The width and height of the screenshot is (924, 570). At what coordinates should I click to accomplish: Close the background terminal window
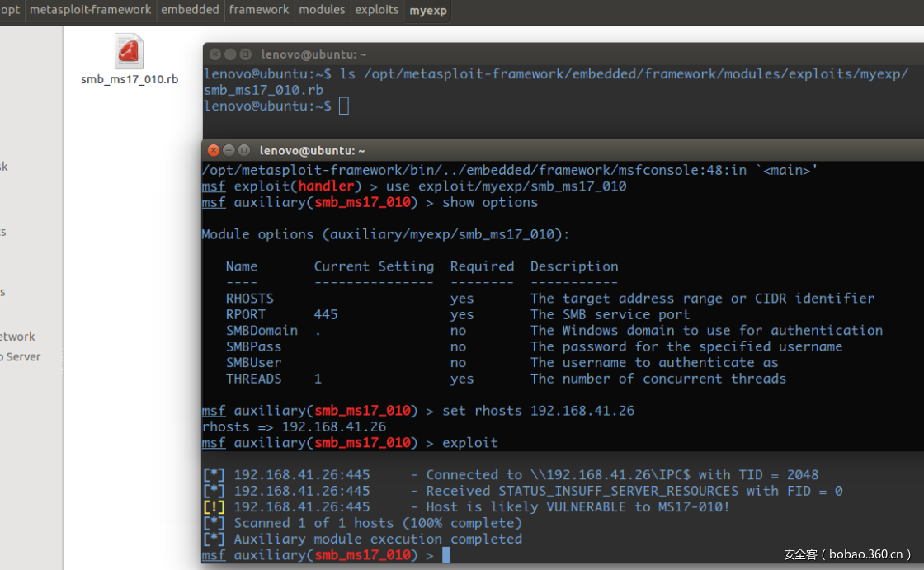point(215,54)
